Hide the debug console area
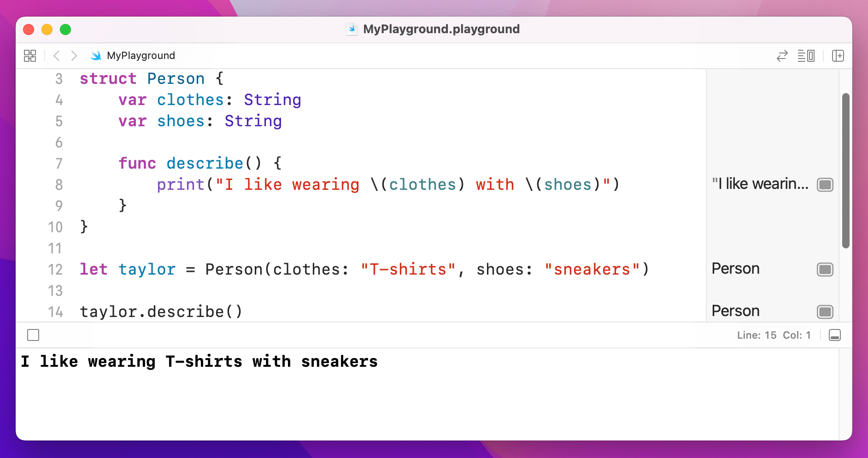Image resolution: width=868 pixels, height=458 pixels. [x=834, y=335]
